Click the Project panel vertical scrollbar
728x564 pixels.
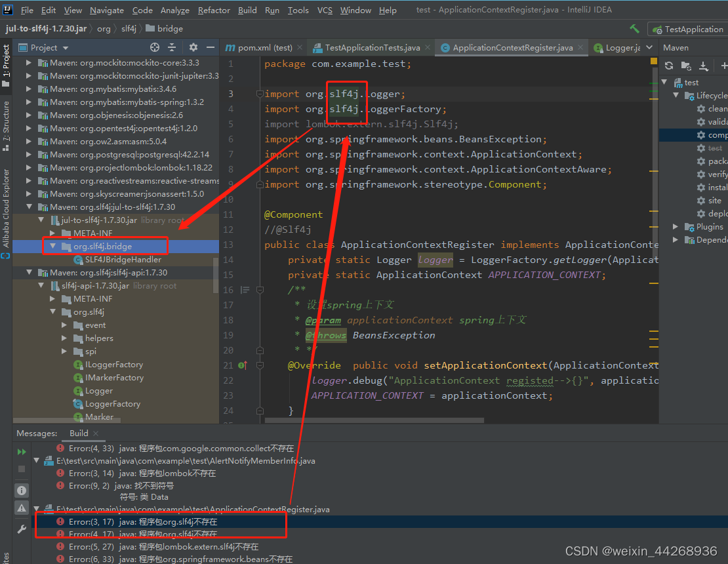point(215,275)
